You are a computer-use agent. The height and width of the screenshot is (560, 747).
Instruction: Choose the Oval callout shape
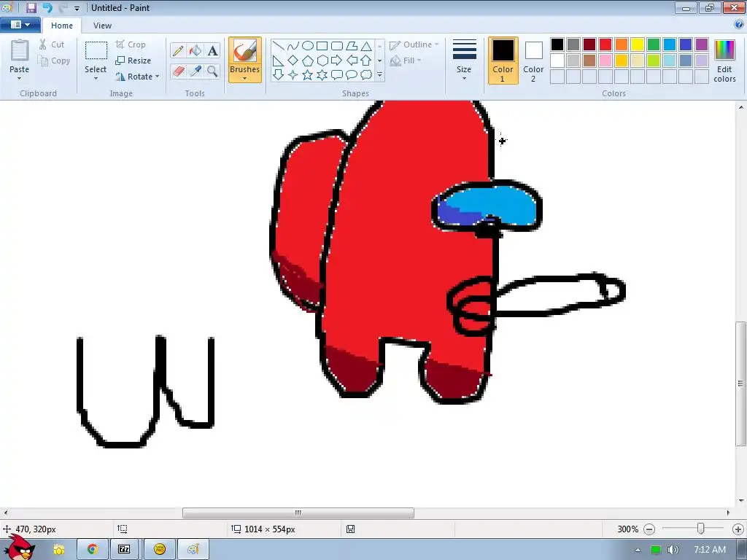(x=351, y=75)
